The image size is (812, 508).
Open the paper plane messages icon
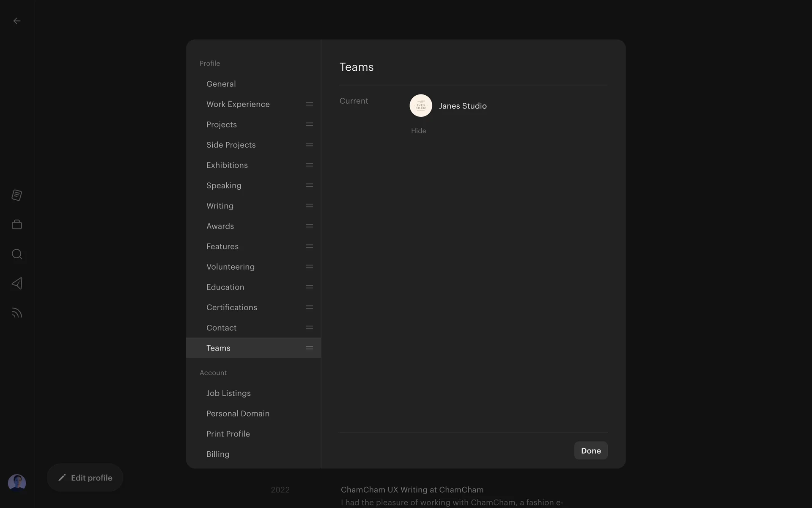[x=17, y=283]
